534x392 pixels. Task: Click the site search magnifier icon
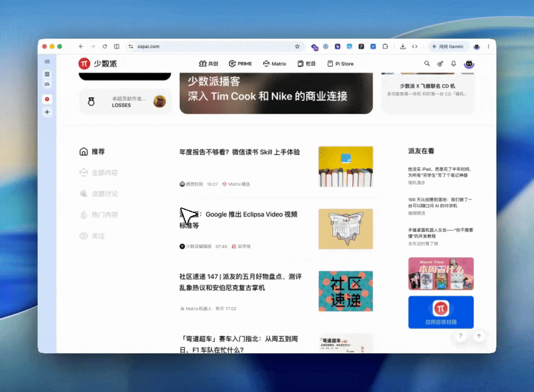coord(427,64)
